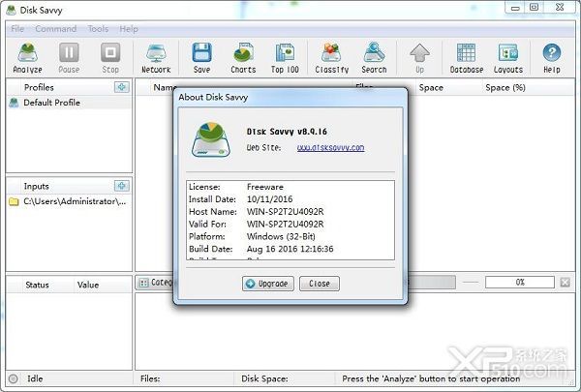Click the Disk Savvy logo in About dialog
The image size is (581, 392).
click(211, 139)
